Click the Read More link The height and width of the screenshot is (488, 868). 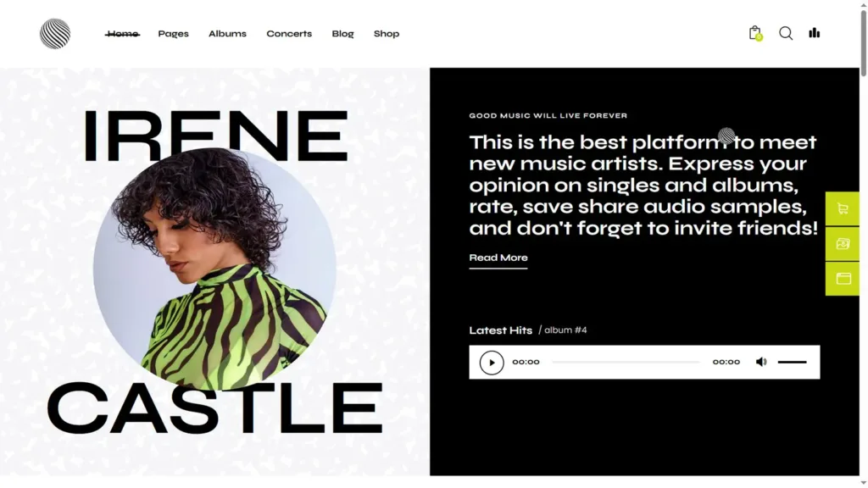498,258
